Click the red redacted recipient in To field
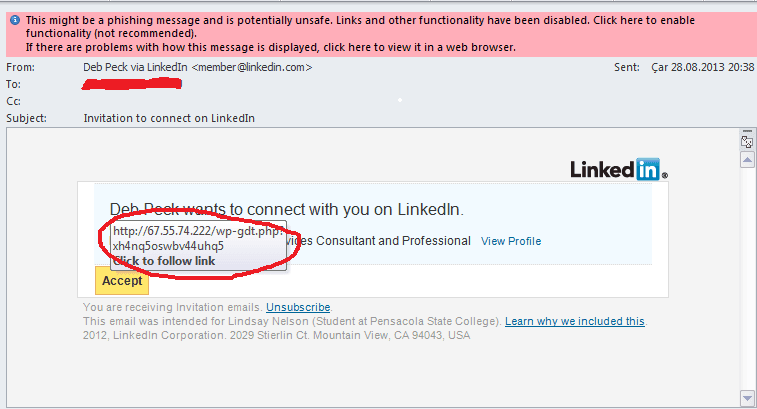This screenshot has width=757, height=409. click(132, 85)
